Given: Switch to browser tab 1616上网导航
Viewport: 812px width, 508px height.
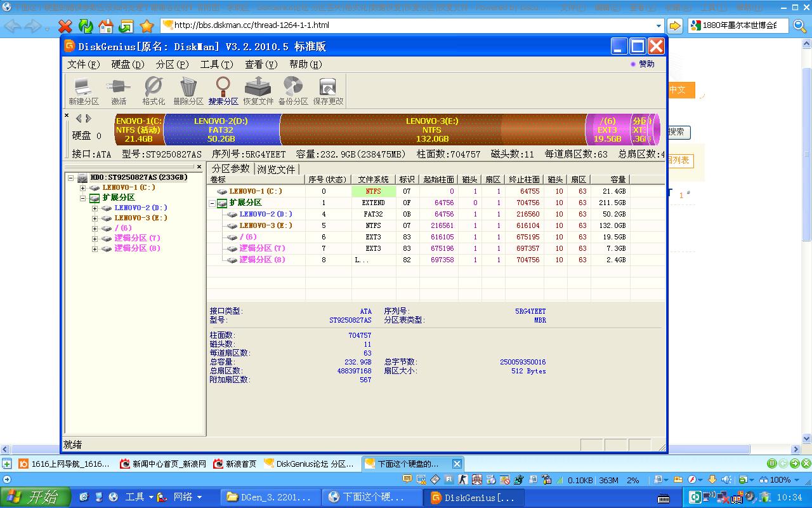Looking at the screenshot, I should pyautogui.click(x=65, y=464).
